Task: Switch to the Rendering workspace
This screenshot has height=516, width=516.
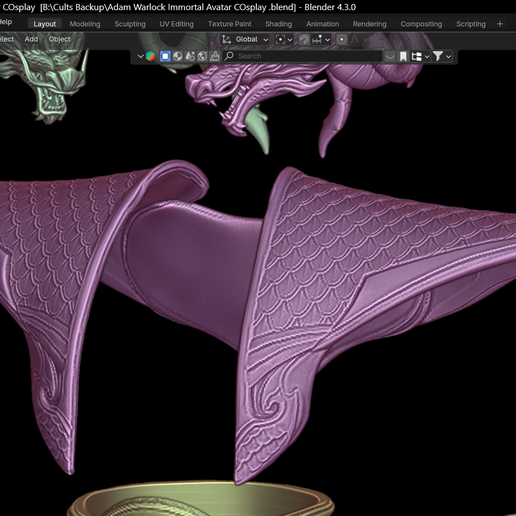Action: (x=369, y=24)
